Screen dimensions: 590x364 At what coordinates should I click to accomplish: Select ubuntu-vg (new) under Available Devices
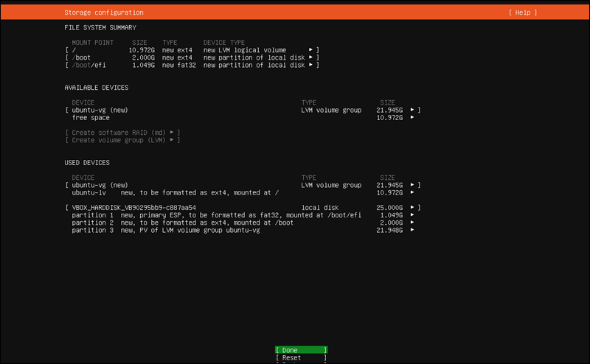click(x=243, y=110)
